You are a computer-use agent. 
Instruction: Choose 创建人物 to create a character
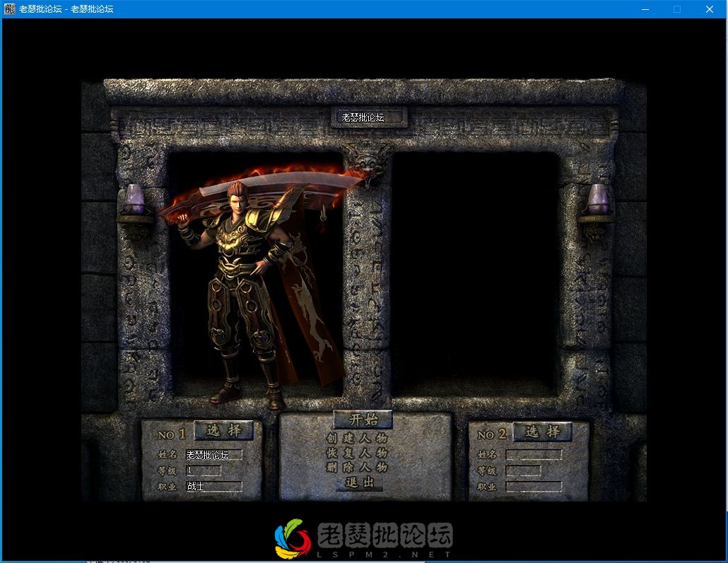click(x=357, y=438)
